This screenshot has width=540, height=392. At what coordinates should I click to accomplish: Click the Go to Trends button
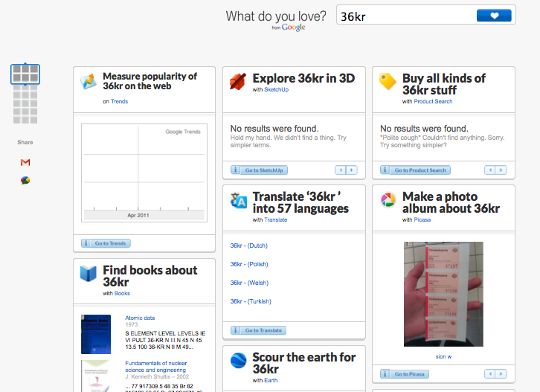click(x=110, y=243)
